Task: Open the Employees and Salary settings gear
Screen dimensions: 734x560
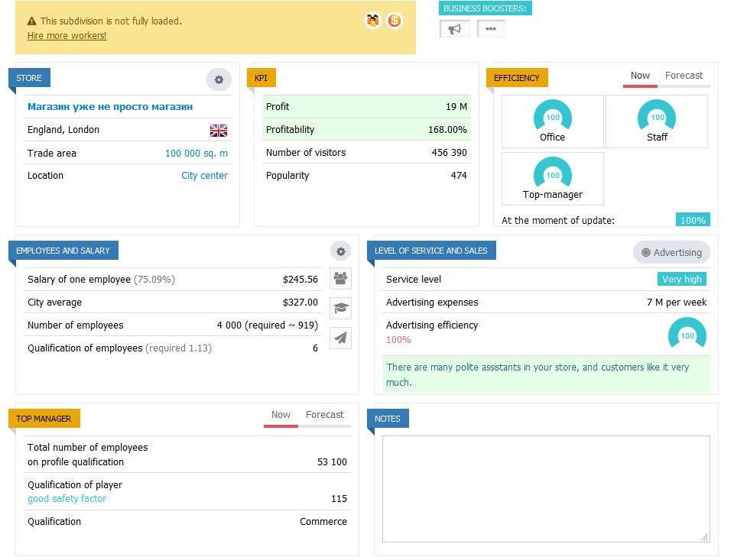Action: tap(340, 251)
